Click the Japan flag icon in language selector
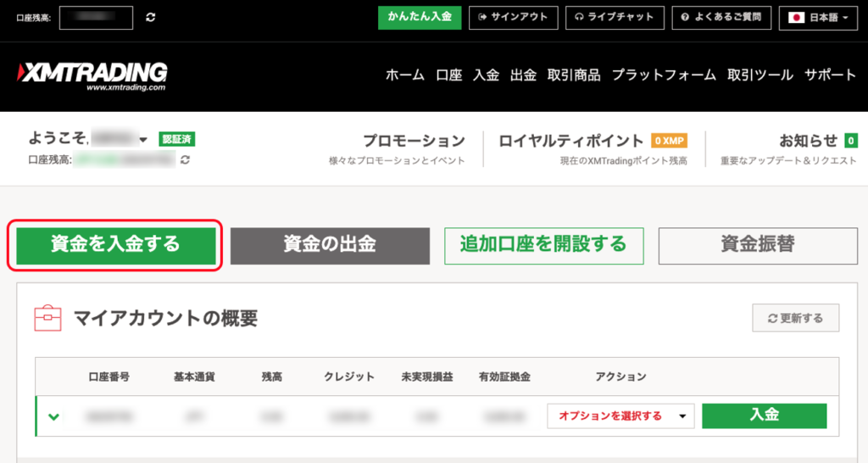 (x=796, y=18)
